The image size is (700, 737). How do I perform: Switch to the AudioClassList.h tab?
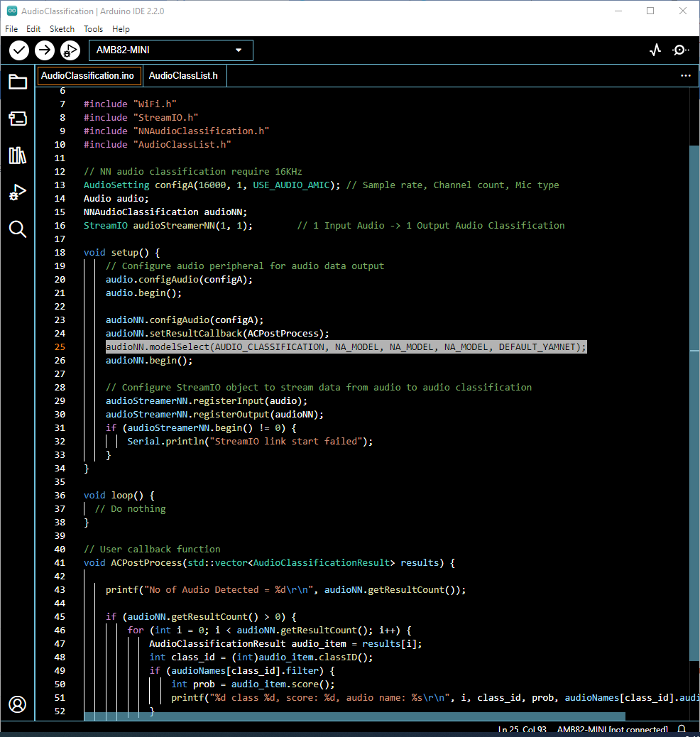tap(183, 75)
